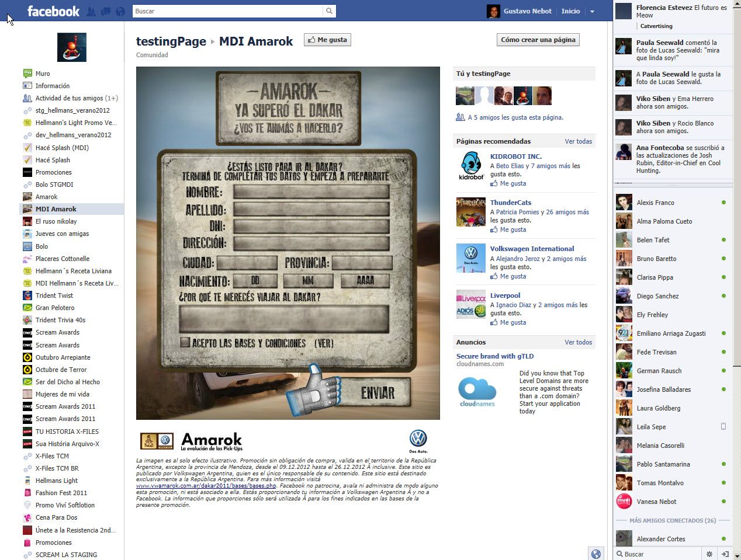Image resolution: width=741 pixels, height=560 pixels.
Task: Click the Buscar search field in top bar
Action: tap(227, 11)
